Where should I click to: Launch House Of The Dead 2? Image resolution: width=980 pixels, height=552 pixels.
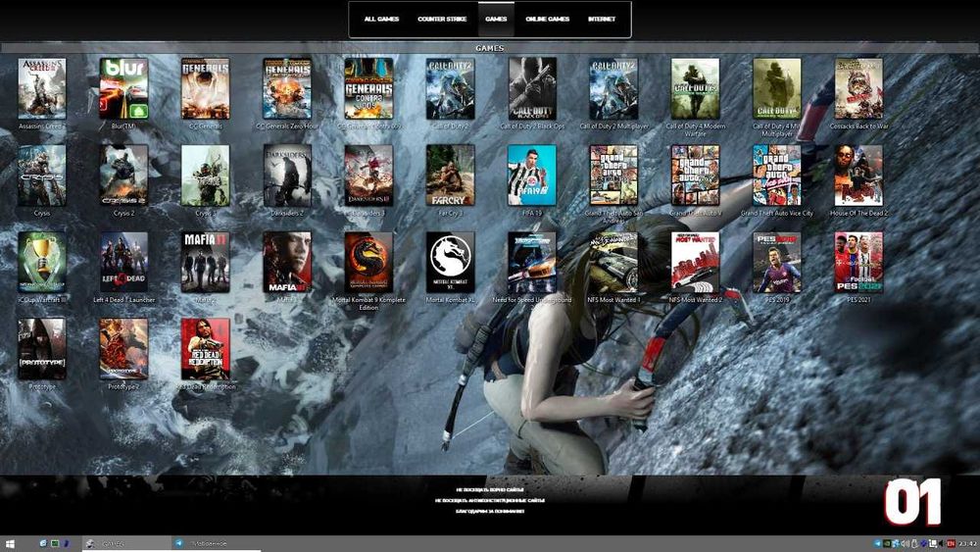(858, 176)
